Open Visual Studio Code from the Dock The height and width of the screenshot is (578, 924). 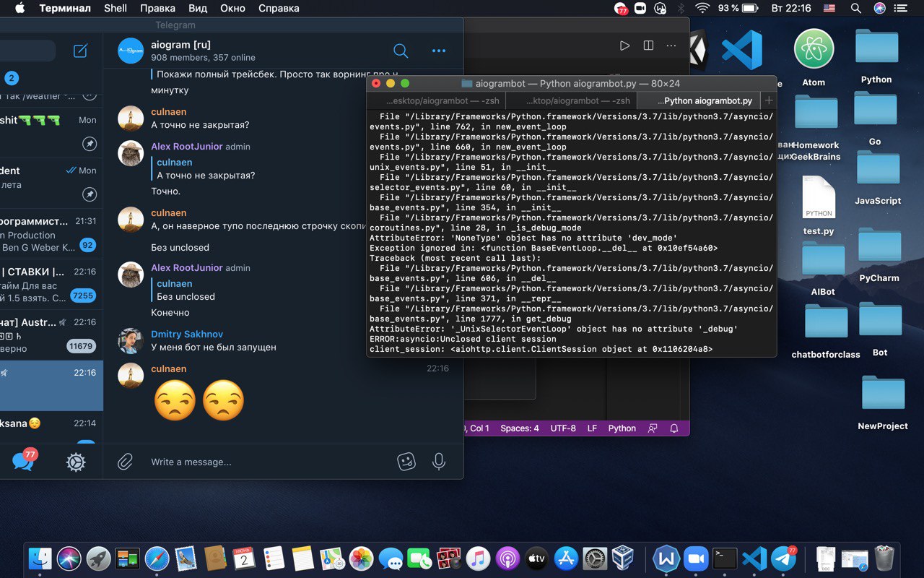point(754,558)
